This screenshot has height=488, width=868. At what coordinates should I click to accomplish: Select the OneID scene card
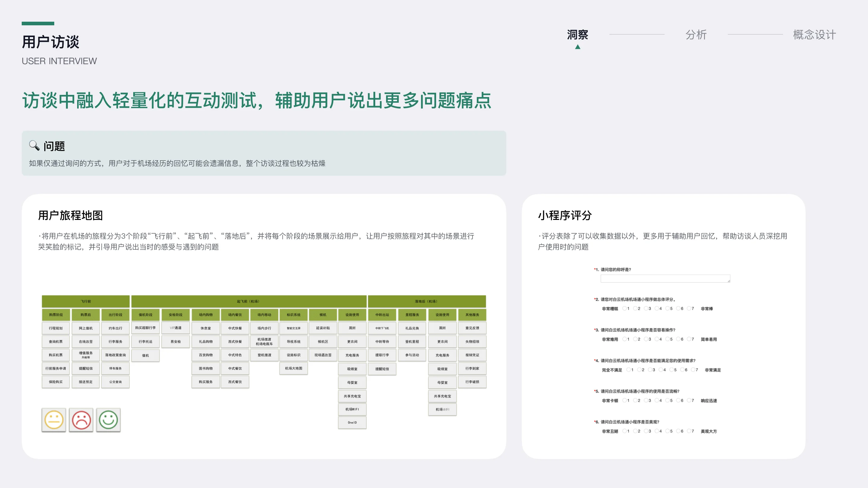point(352,422)
